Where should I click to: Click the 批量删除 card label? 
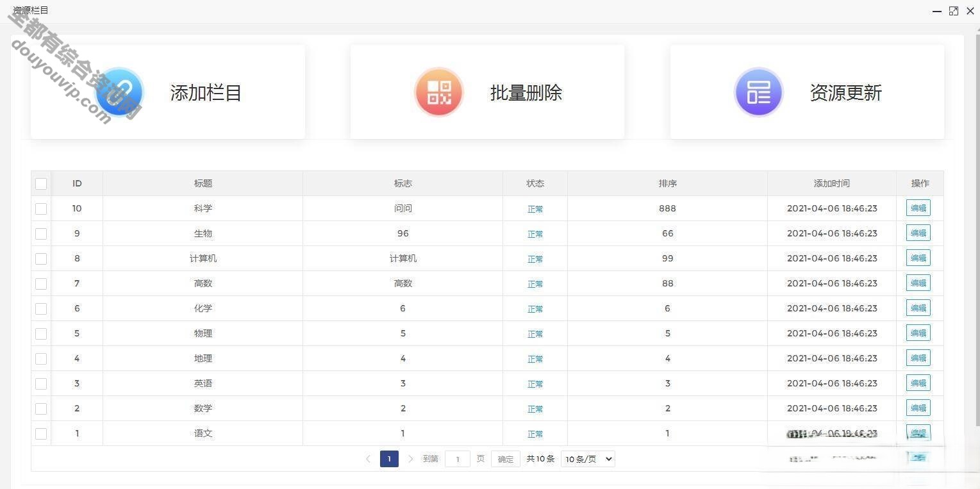click(526, 93)
